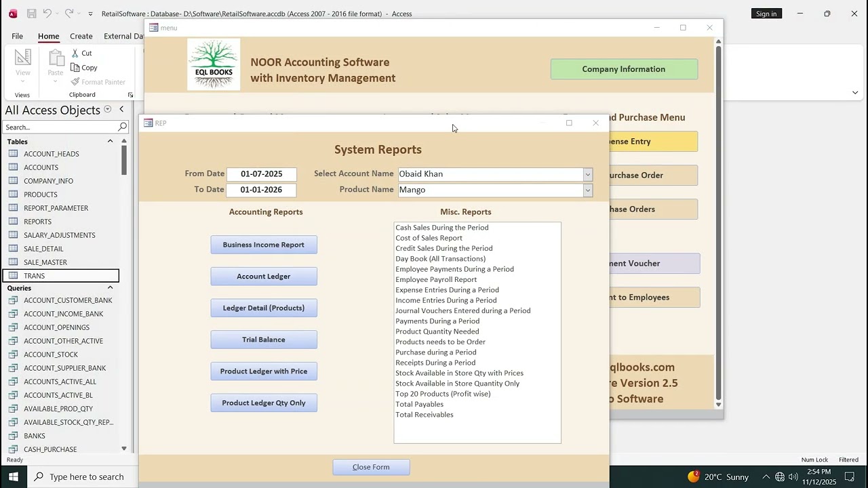Collapse the navigation pane with shutter arrow
Screen dimensions: 868x488
coord(121,110)
